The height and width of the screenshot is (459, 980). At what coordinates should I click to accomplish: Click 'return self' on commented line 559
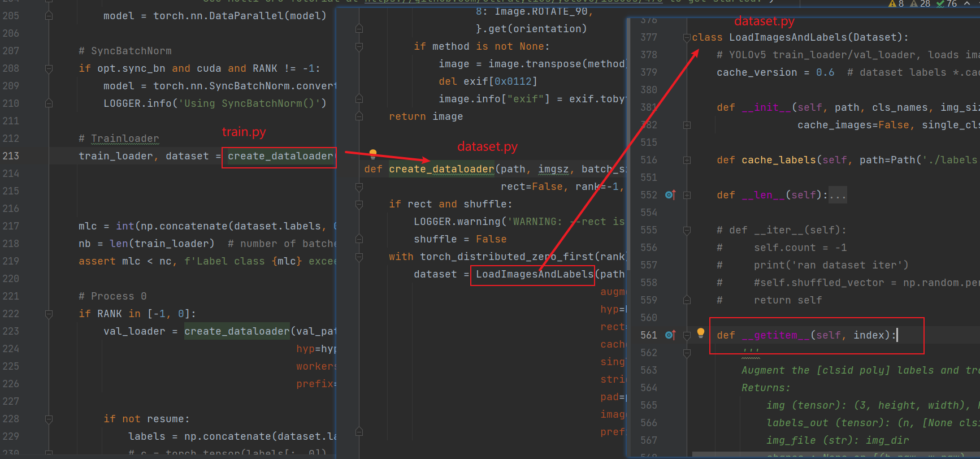788,300
